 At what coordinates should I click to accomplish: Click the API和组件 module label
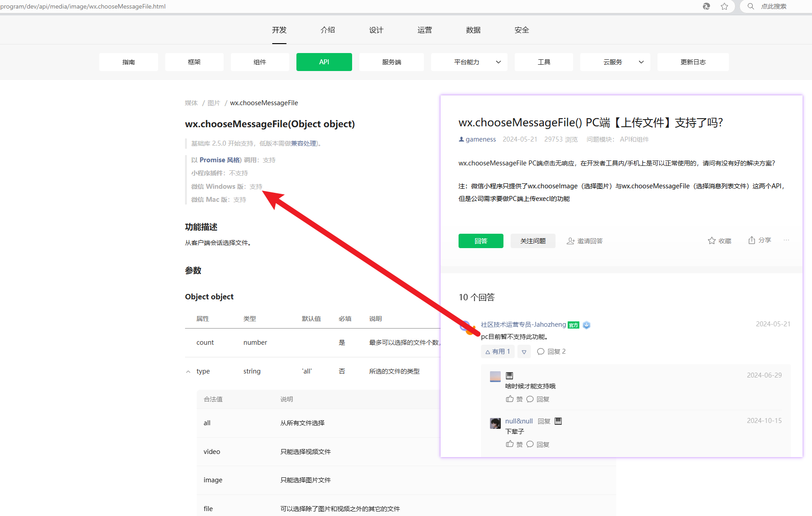click(x=634, y=139)
